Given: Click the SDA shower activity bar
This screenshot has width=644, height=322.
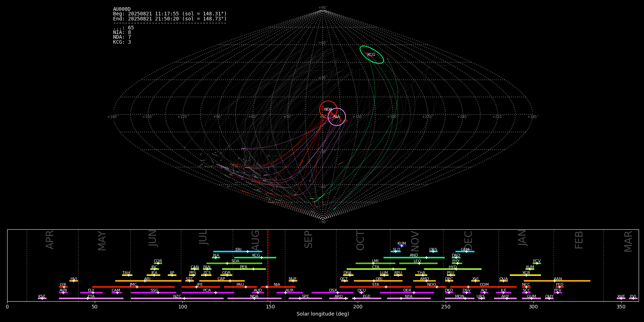Looking at the screenshot, I should click(x=234, y=263).
